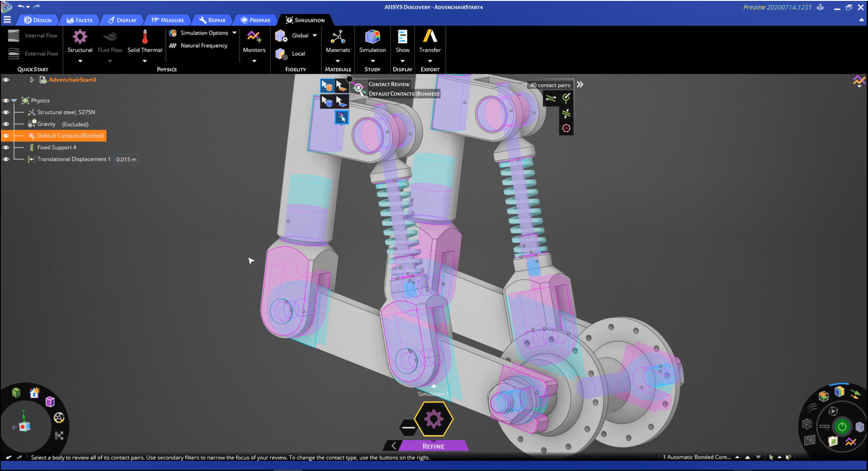Select Natural Frequency option

point(203,46)
